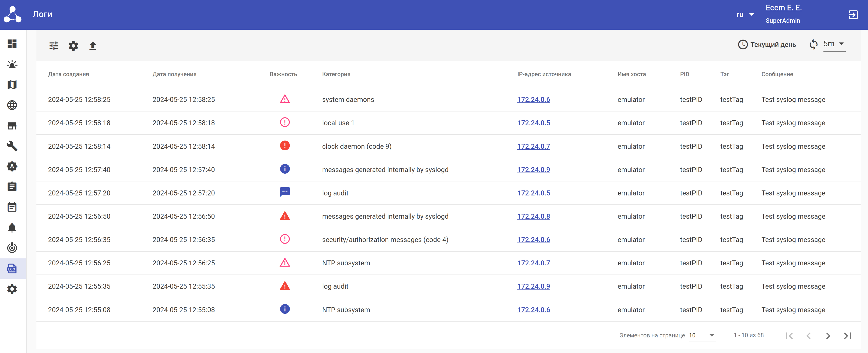This screenshot has height=353, width=868.
Task: Click the export upload arrow icon
Action: point(93,45)
